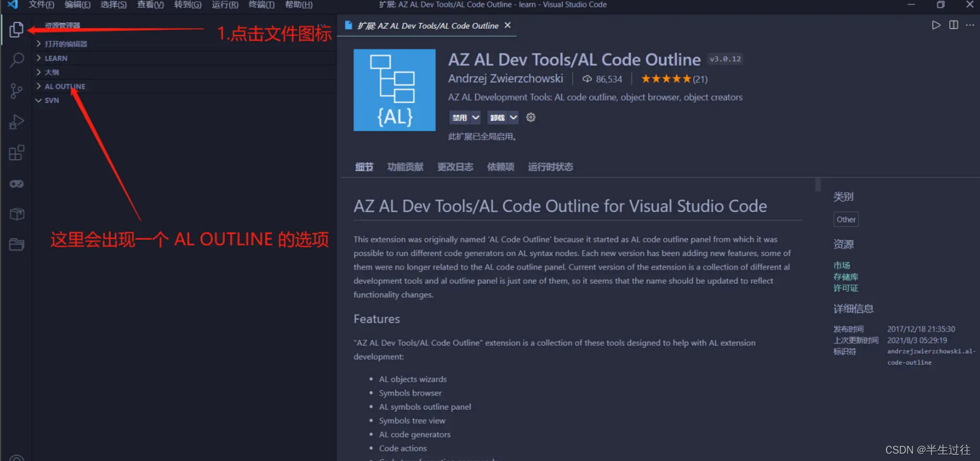Image resolution: width=980 pixels, height=461 pixels.
Task: Click the VS Code logo icon
Action: pyautogui.click(x=12, y=5)
